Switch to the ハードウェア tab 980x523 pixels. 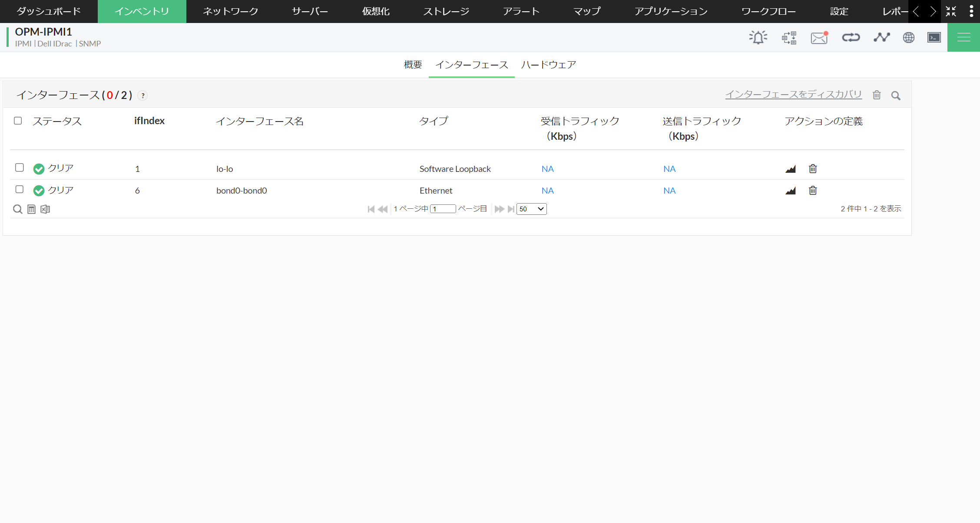pyautogui.click(x=549, y=65)
